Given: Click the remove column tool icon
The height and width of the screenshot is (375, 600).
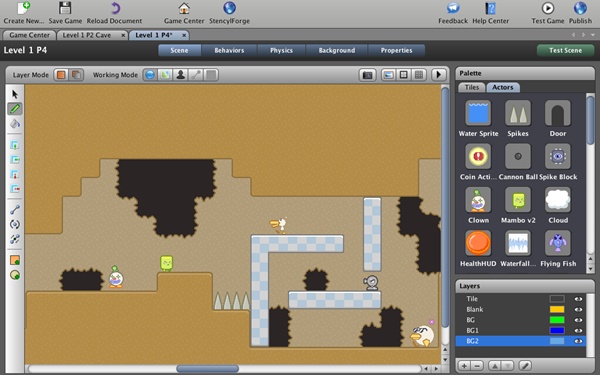Looking at the screenshot, I should tap(15, 189).
